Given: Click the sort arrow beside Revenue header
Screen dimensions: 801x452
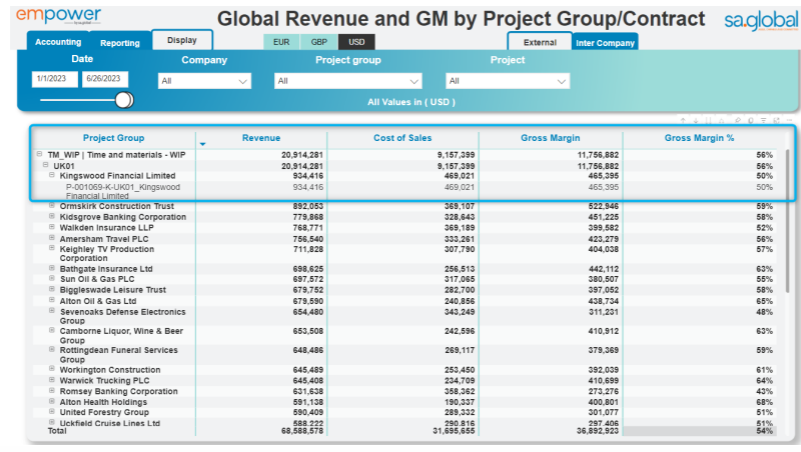Looking at the screenshot, I should coord(203,144).
